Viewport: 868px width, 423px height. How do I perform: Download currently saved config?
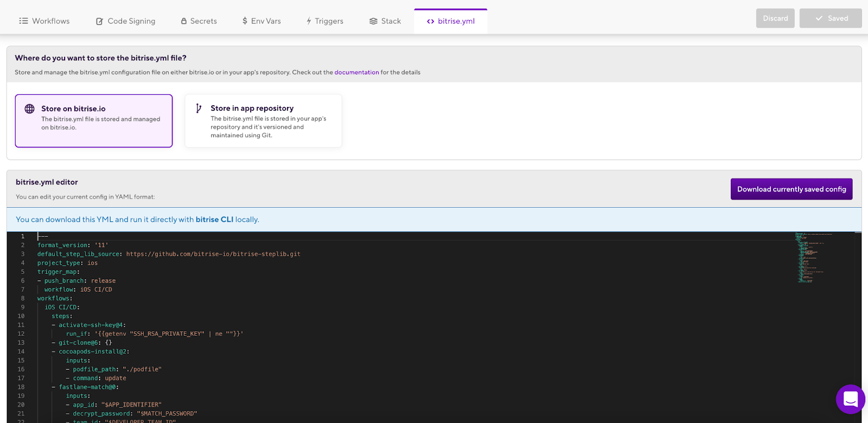[792, 189]
